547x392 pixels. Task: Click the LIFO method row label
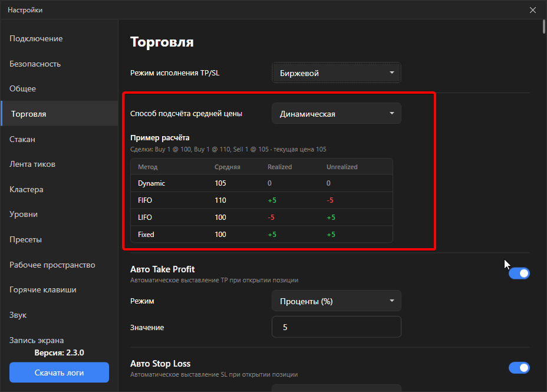click(x=145, y=218)
